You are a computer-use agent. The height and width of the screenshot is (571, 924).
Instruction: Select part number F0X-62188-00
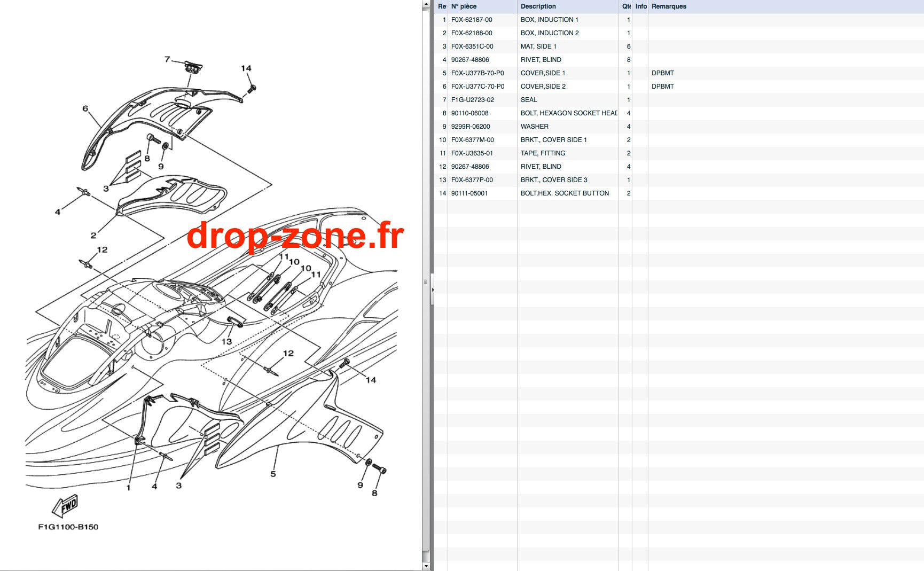[472, 33]
